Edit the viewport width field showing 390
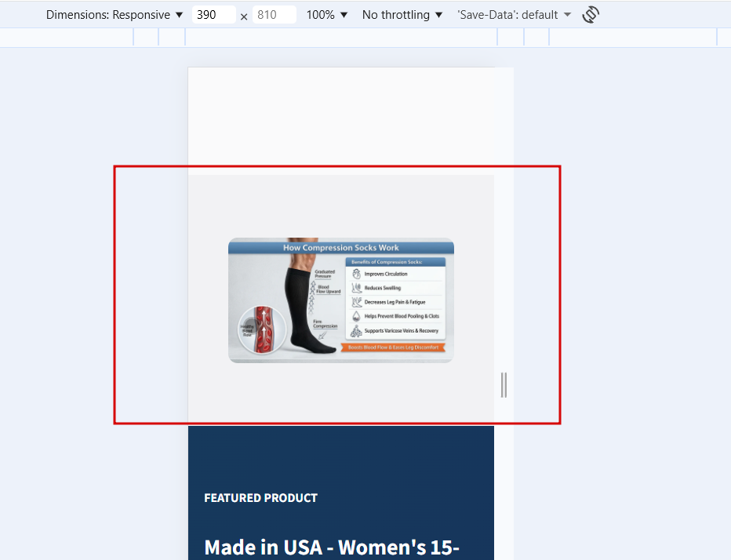This screenshot has height=560, width=731. pyautogui.click(x=214, y=15)
